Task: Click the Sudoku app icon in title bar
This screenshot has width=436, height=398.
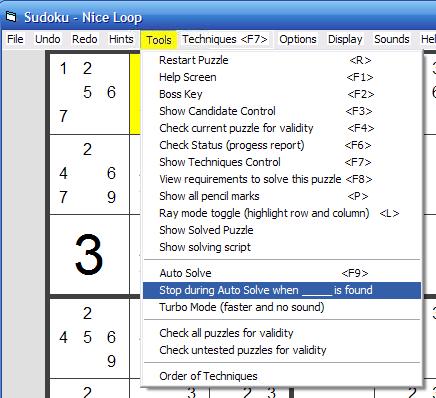Action: 11,17
